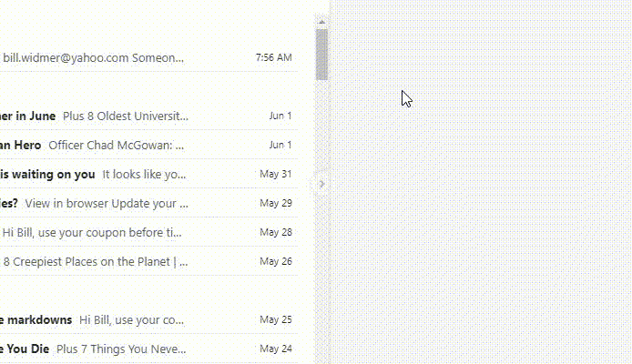Image resolution: width=632 pixels, height=364 pixels.
Task: Open the Plus 8 Oldest Universities email
Action: 126,116
